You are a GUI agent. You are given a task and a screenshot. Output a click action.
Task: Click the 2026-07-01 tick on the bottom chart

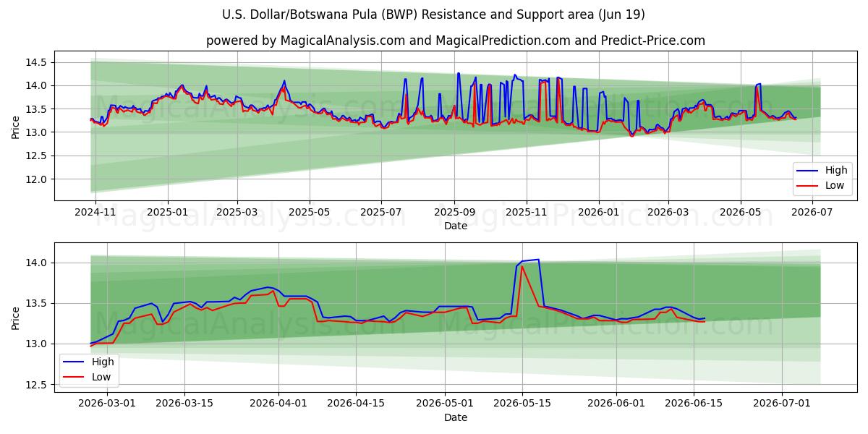point(783,403)
